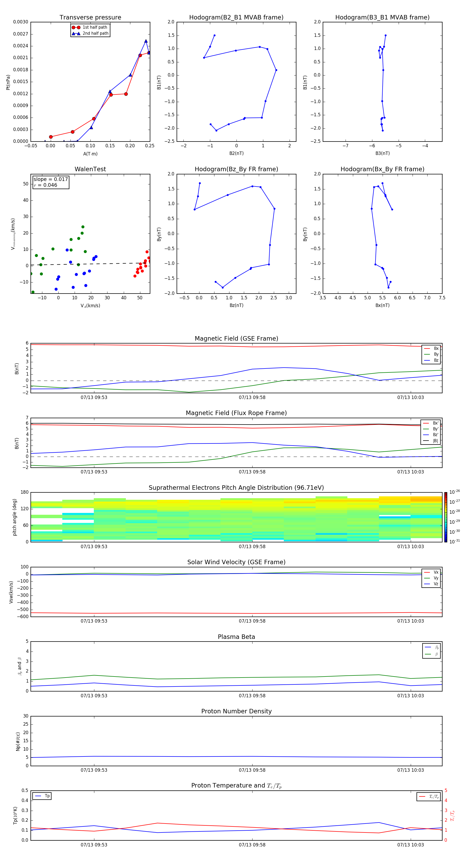Click the "Hodogram(B3_B1 MVAB frame)" title
This screenshot has width=473, height=868.
tap(382, 18)
